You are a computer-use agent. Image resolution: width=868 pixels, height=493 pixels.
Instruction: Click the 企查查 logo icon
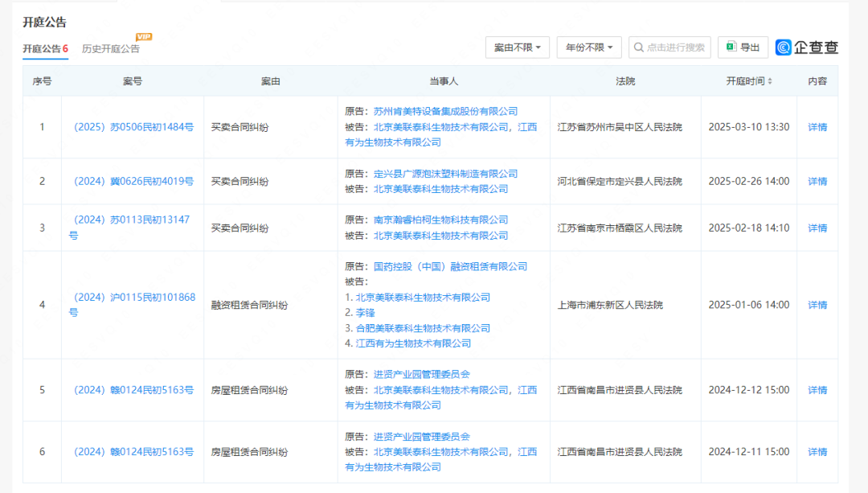784,47
